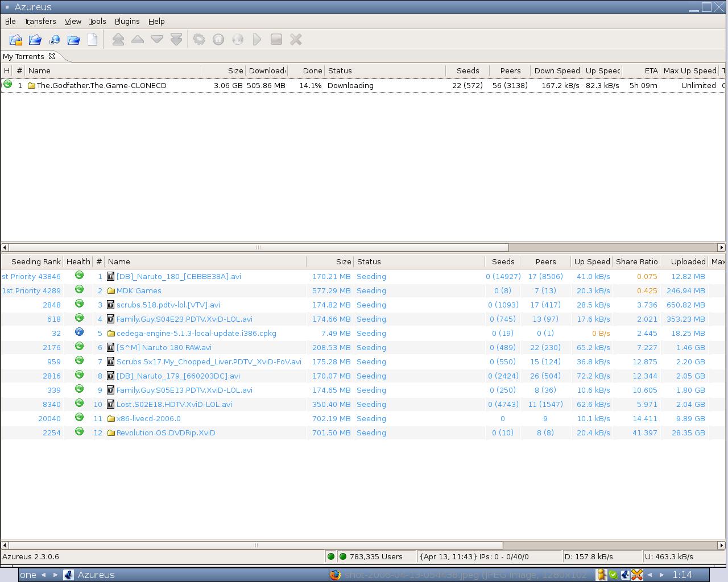This screenshot has width=728, height=582.
Task: Stop torrent with the square stop icon
Action: (276, 40)
